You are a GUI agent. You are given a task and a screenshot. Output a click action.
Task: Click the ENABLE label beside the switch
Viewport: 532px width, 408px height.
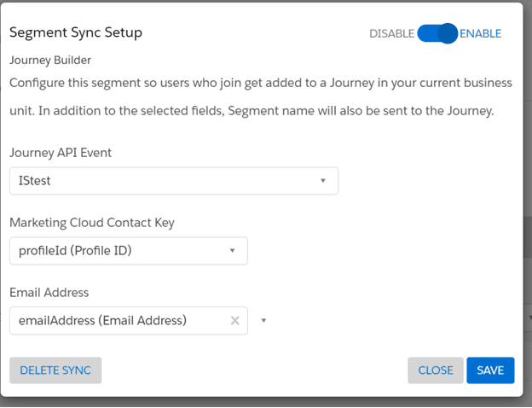point(481,34)
